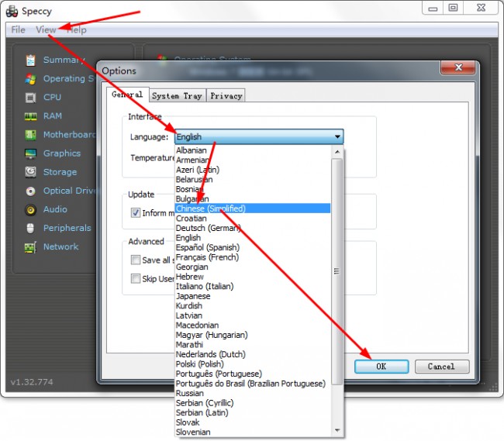Screen dimensions: 504x441
Task: Choose Slovenian language
Action: click(x=253, y=432)
